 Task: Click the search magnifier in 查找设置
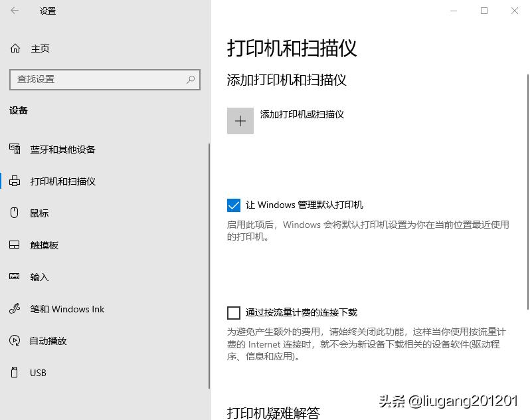(191, 80)
